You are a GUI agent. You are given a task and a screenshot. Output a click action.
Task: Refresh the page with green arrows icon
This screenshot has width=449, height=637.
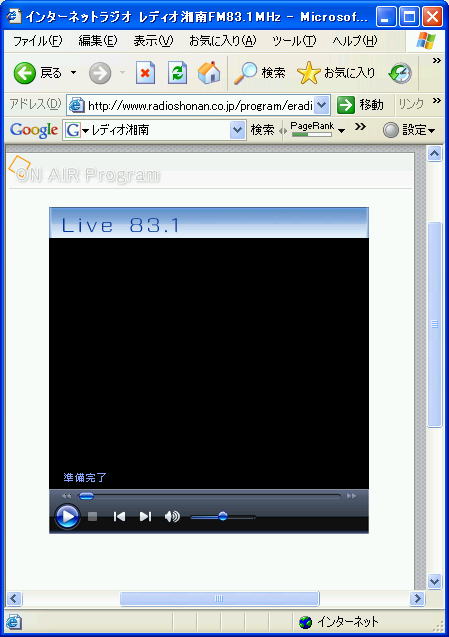[x=178, y=73]
